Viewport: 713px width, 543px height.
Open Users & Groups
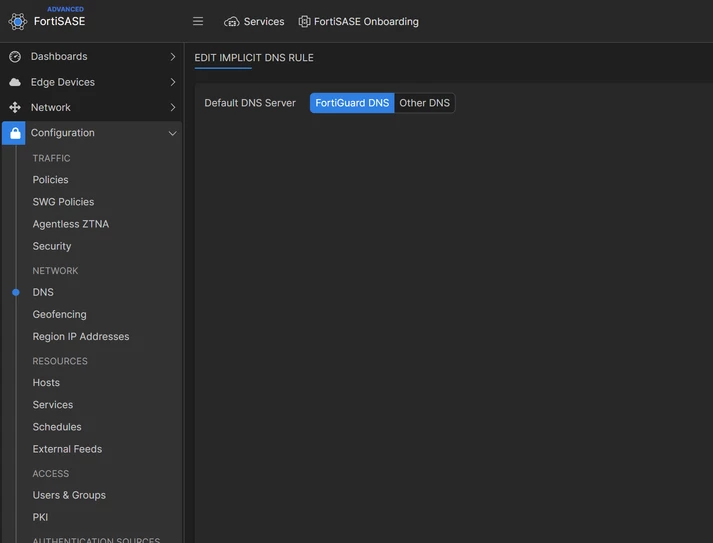pyautogui.click(x=69, y=495)
